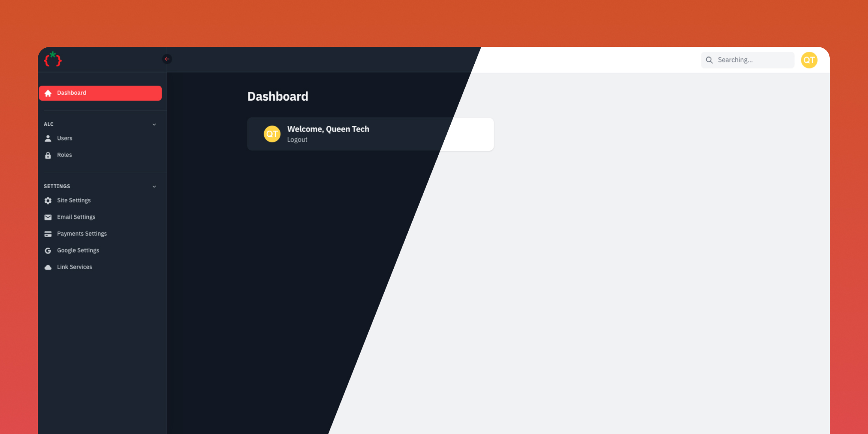Toggle the ALC section visibility
Screen dimensions: 868x434
pos(155,124)
